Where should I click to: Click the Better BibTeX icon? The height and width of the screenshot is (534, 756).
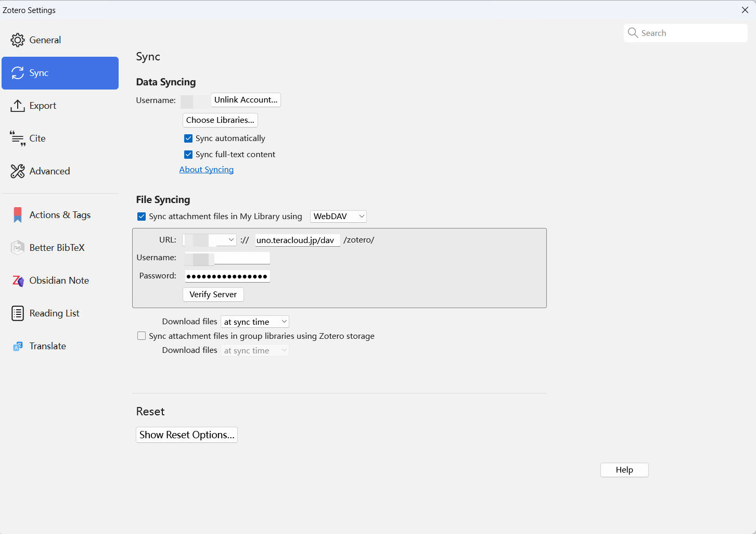[x=18, y=248]
